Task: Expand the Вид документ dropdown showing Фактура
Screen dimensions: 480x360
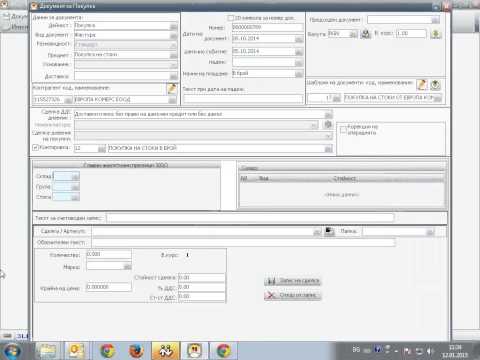Action: click(x=173, y=35)
